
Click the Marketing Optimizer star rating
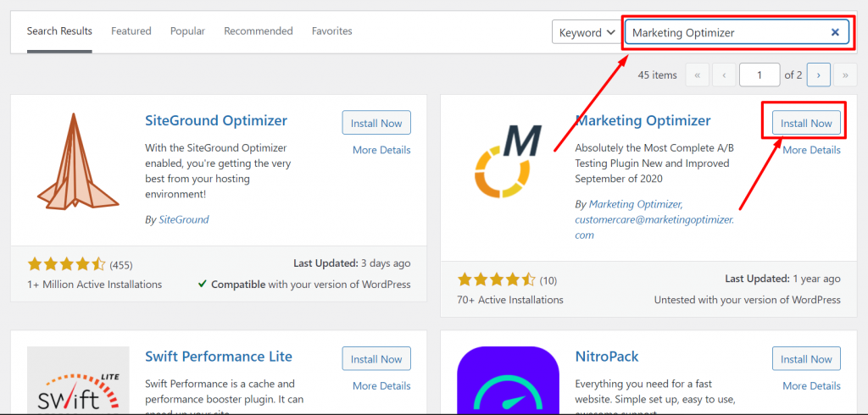[x=496, y=280]
